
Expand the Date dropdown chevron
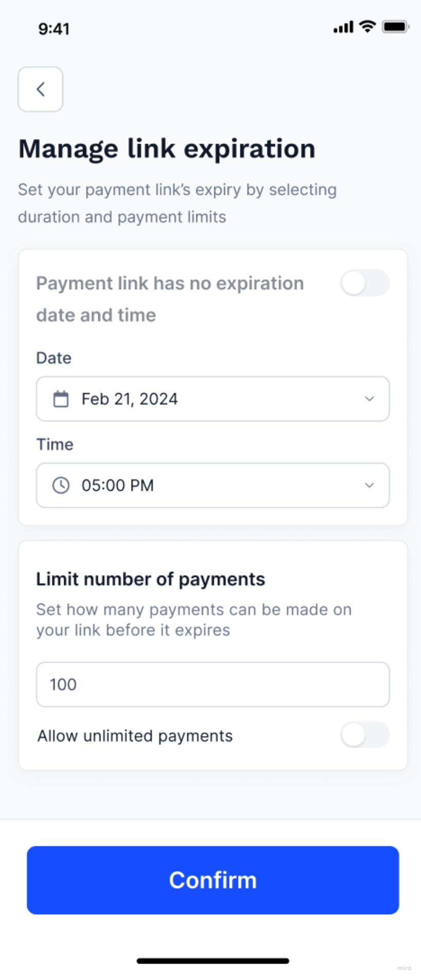click(x=369, y=399)
